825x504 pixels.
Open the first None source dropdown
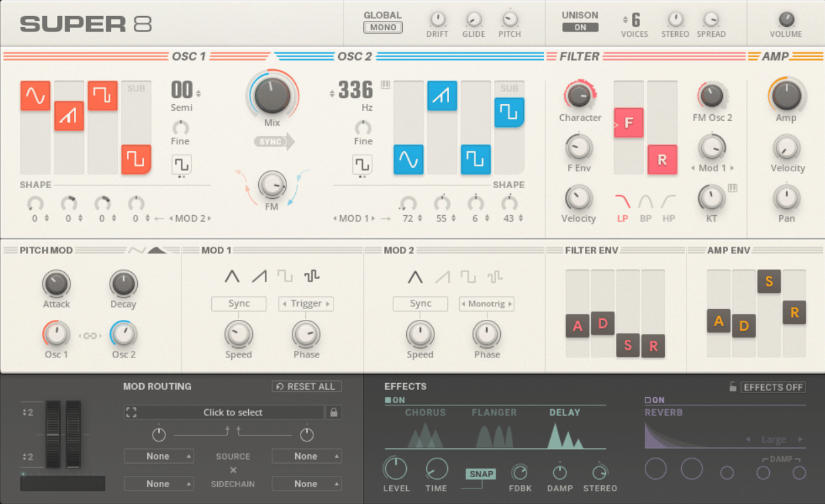click(159, 456)
